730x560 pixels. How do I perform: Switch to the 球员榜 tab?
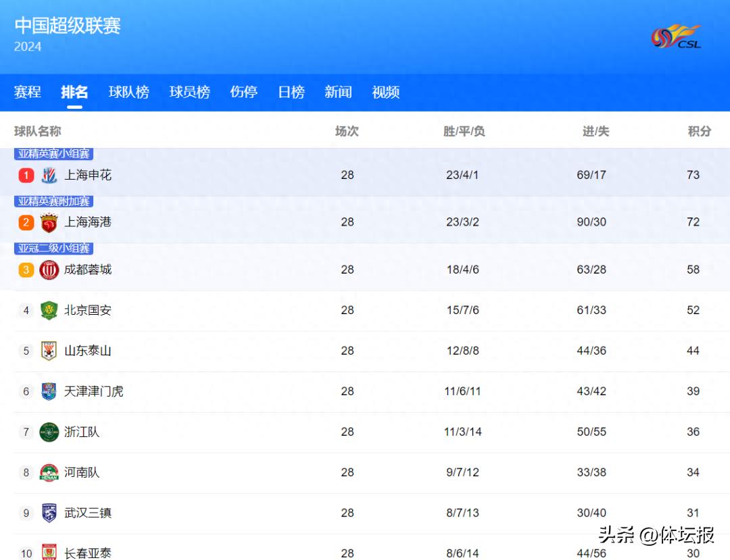pos(189,93)
